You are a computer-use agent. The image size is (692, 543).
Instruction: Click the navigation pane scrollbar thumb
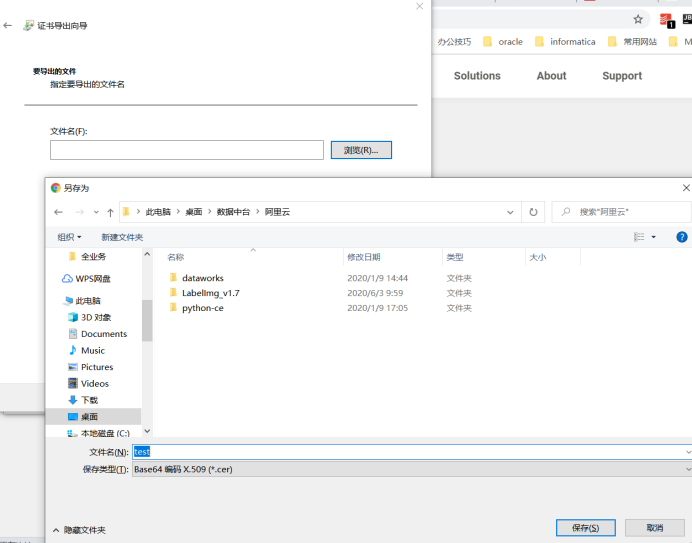[x=147, y=321]
